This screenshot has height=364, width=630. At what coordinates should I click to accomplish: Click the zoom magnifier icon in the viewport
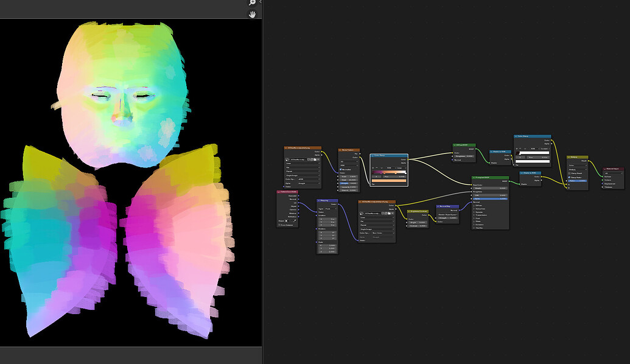tap(253, 2)
